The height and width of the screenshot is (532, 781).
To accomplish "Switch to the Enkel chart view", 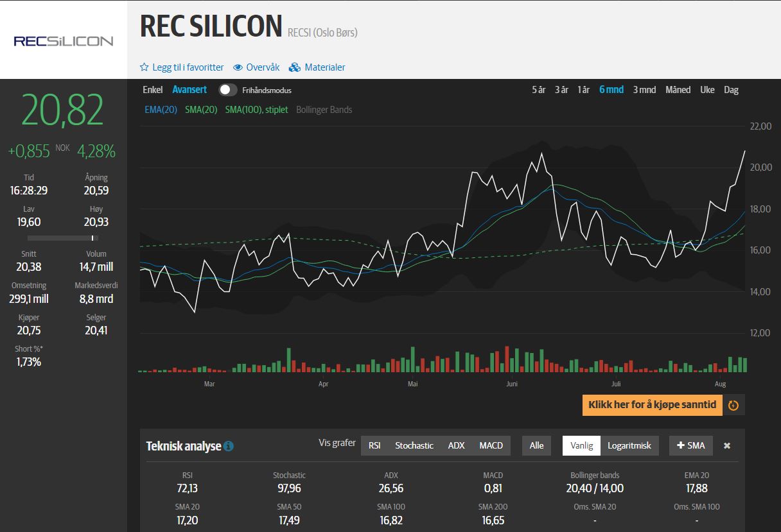I will point(152,90).
